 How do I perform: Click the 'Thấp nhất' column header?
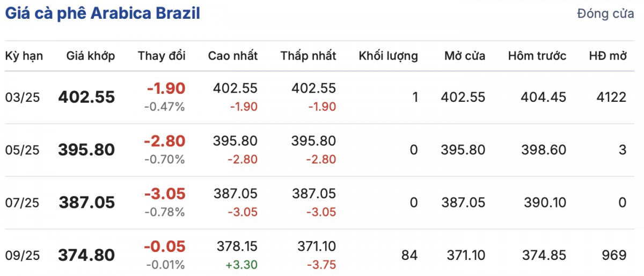tap(308, 56)
